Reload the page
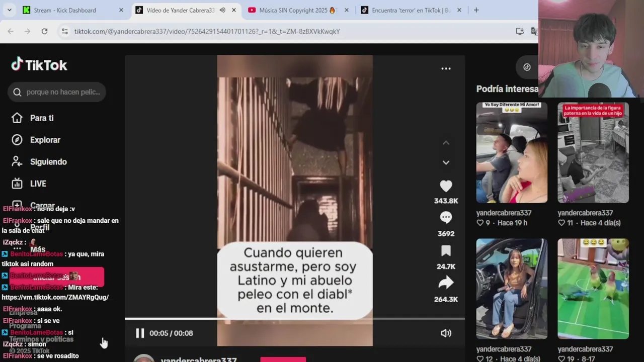This screenshot has height=362, width=644. coord(44,31)
